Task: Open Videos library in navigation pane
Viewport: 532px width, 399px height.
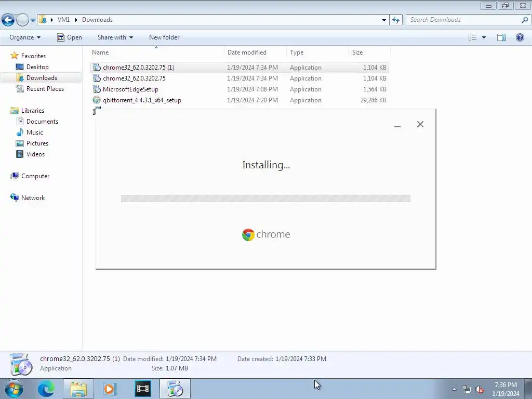Action: pyautogui.click(x=36, y=154)
